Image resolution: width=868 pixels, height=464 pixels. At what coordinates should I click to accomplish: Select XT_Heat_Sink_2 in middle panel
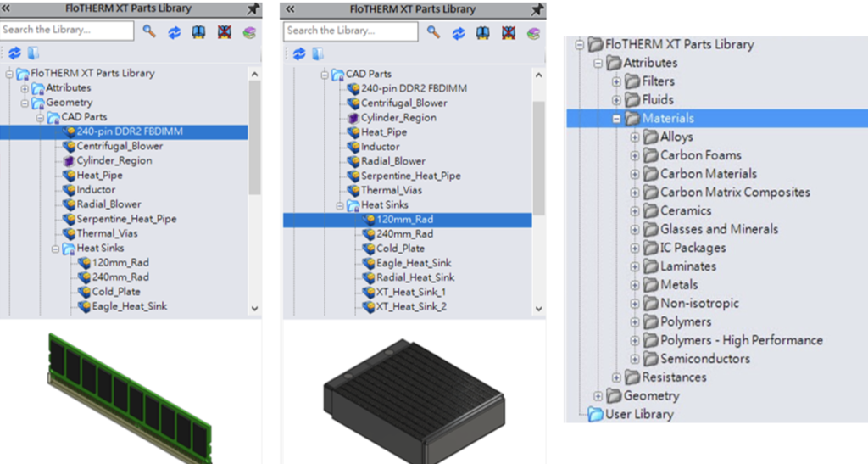point(411,307)
